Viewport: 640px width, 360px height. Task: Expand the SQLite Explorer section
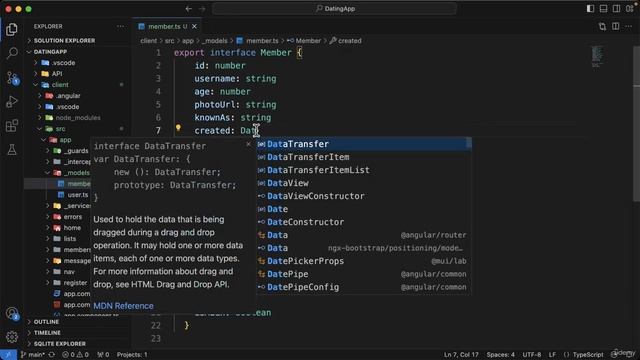tap(60, 344)
